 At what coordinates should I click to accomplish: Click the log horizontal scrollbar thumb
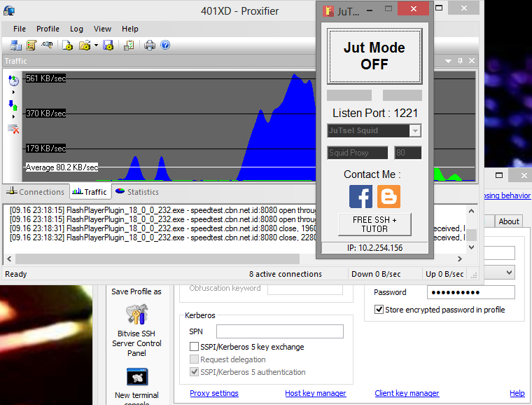tap(157, 259)
